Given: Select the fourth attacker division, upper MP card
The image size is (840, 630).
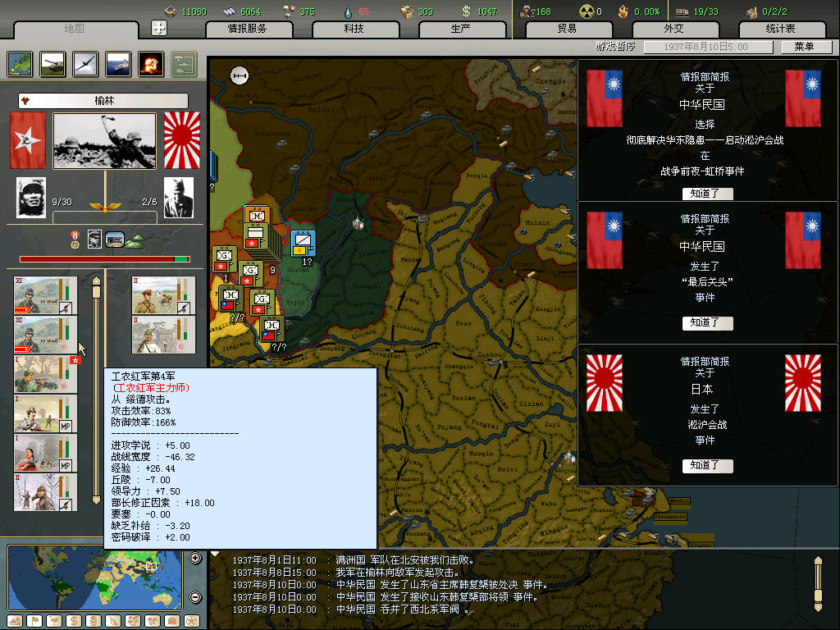Looking at the screenshot, I should click(46, 413).
